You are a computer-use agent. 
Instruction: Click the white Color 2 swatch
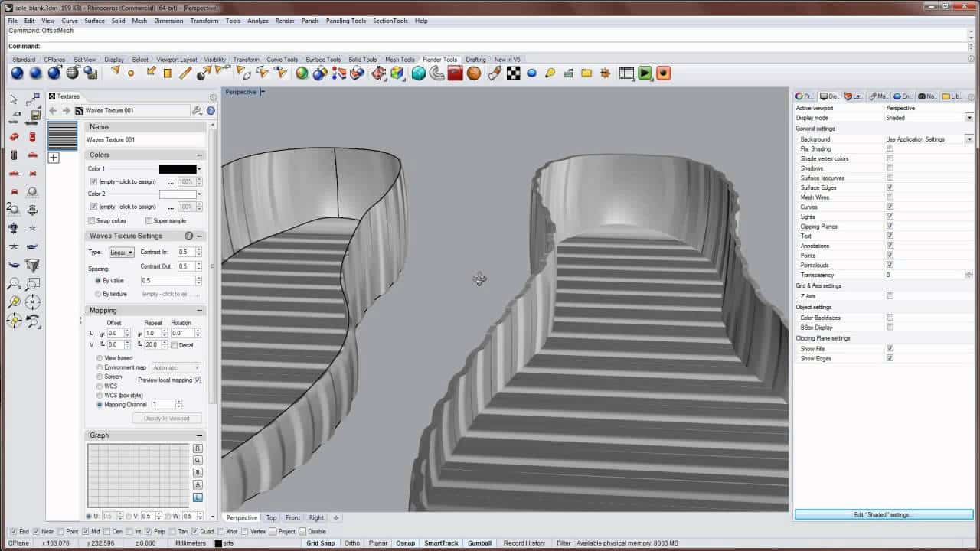[x=178, y=194]
